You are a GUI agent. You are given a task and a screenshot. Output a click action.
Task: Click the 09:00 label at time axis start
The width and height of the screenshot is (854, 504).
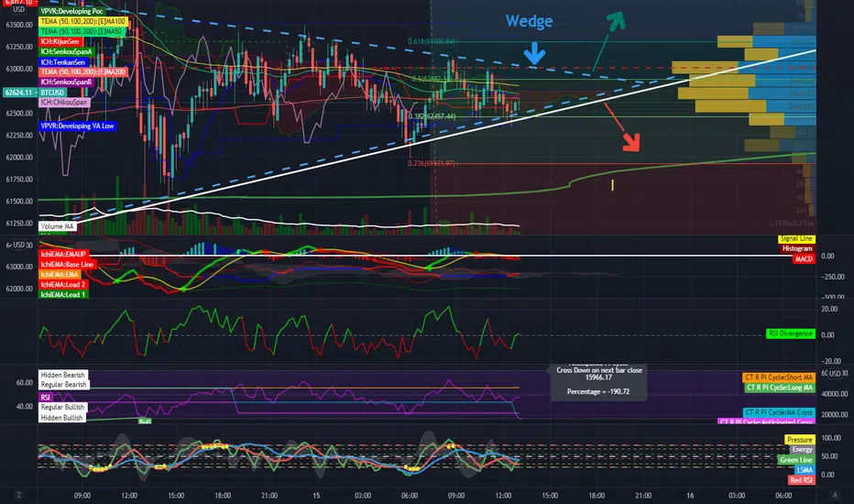(x=82, y=495)
